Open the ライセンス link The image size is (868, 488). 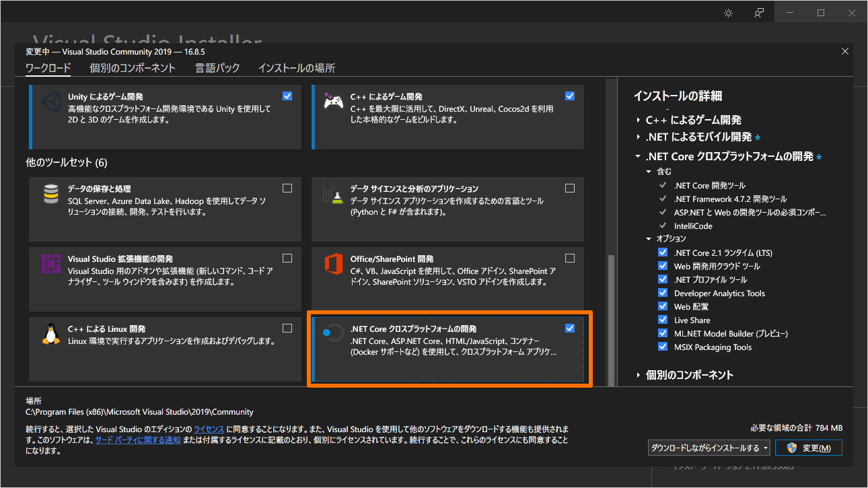209,429
